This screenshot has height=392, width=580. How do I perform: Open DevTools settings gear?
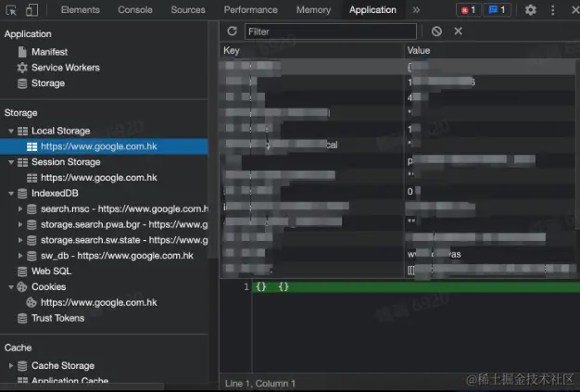tap(530, 10)
